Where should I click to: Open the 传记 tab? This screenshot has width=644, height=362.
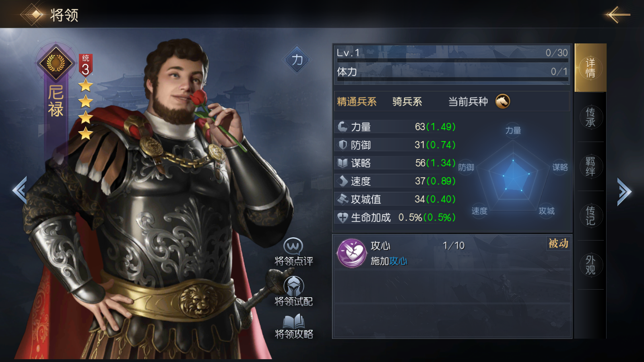(x=590, y=216)
